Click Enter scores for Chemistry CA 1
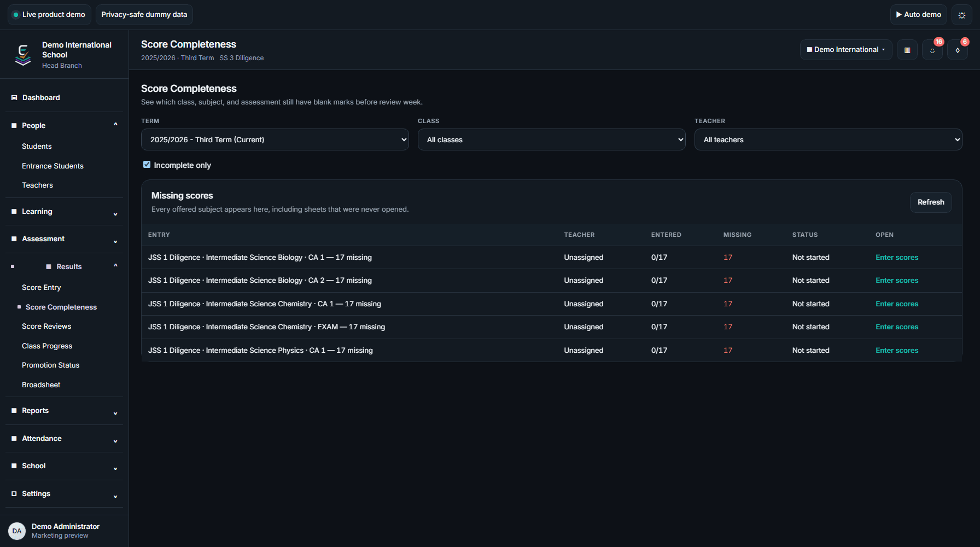This screenshot has height=547, width=980. 897,304
